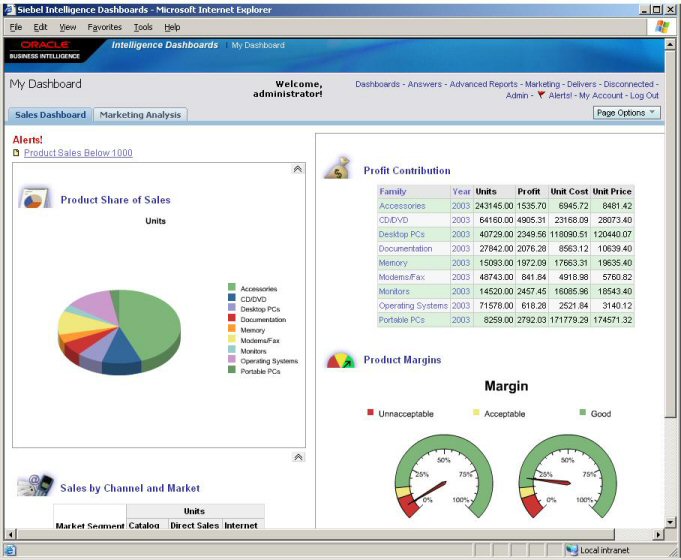Click the Documentation red legend swatch

click(232, 318)
